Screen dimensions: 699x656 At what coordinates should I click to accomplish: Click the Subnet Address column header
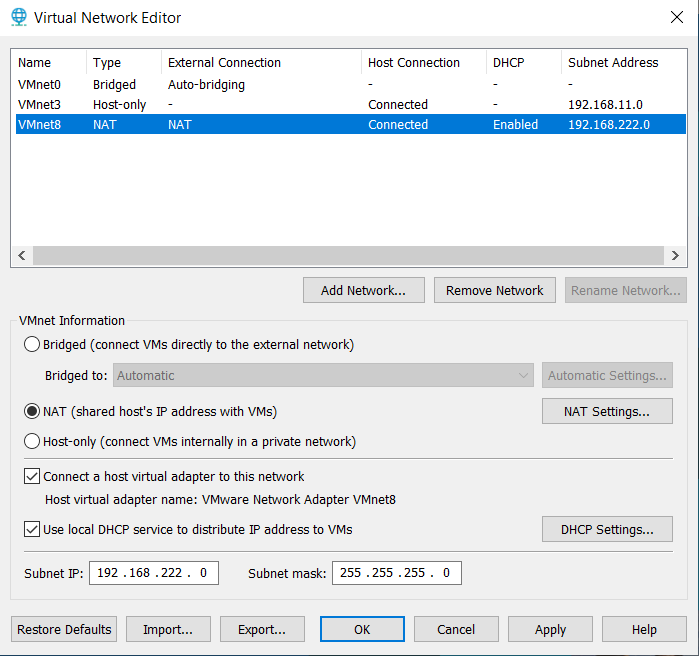pos(613,62)
